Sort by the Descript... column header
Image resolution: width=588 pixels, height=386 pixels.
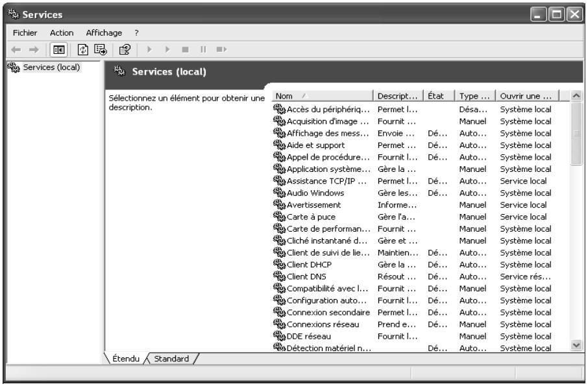(x=398, y=96)
